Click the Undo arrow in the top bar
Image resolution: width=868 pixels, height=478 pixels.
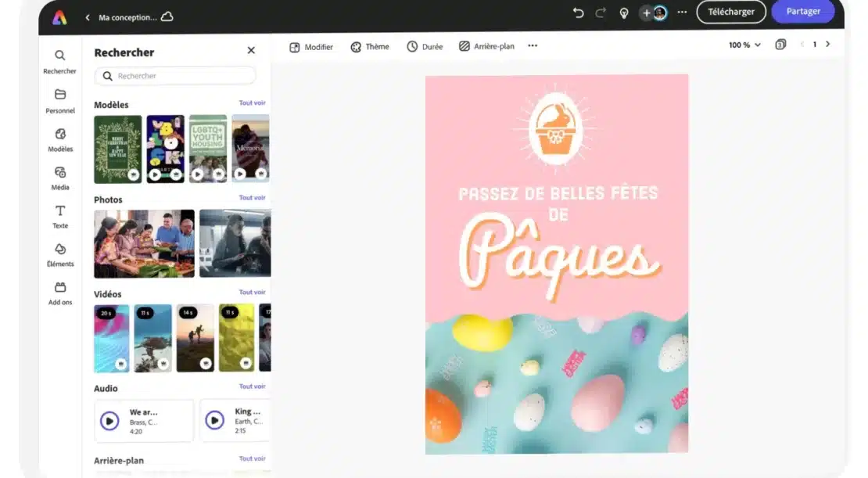[578, 13]
